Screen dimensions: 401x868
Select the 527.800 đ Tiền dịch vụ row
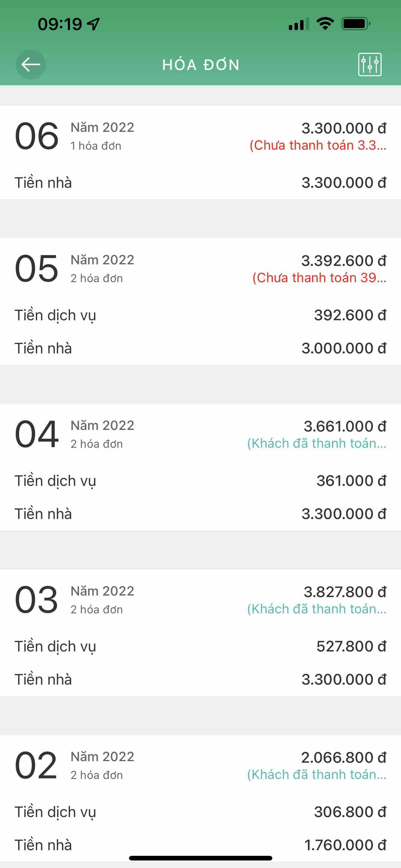point(200,646)
